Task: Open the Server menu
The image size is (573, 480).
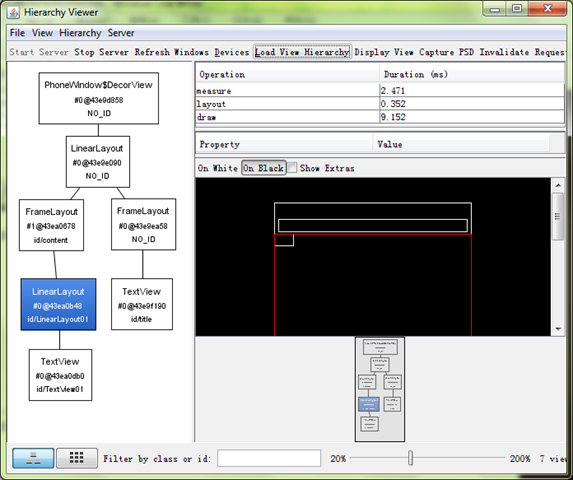Action: pyautogui.click(x=121, y=33)
